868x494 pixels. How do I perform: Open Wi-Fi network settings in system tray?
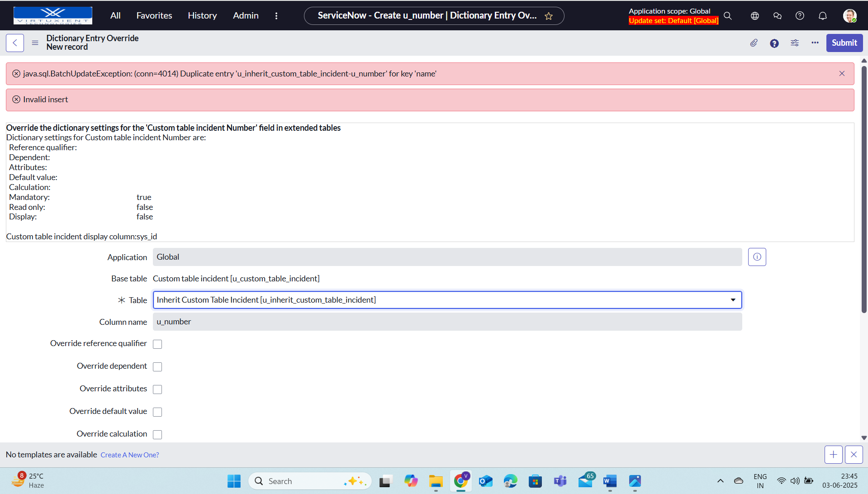[x=781, y=481]
